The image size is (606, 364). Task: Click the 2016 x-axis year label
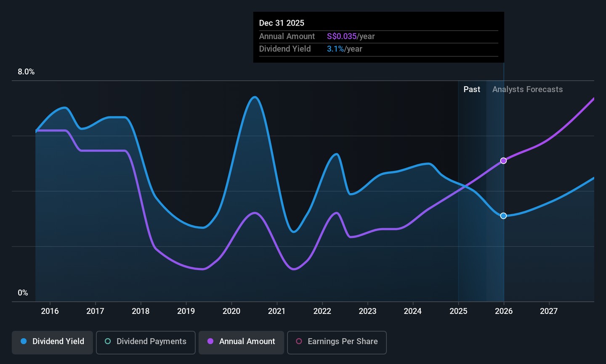50,311
